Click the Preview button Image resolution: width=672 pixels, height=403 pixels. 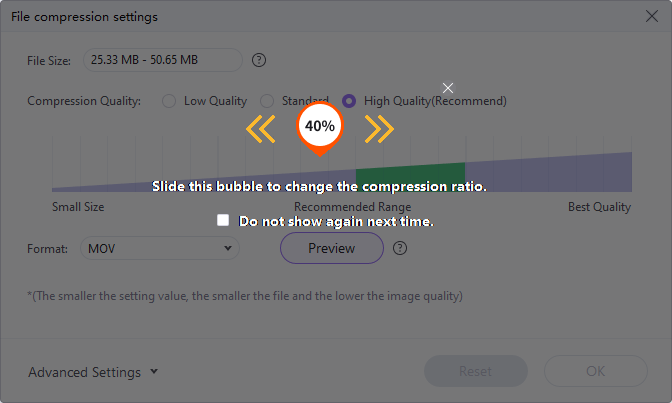331,248
